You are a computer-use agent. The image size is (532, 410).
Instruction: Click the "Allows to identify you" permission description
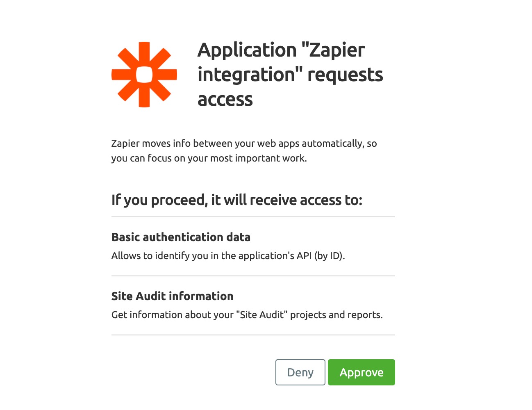tap(160, 256)
